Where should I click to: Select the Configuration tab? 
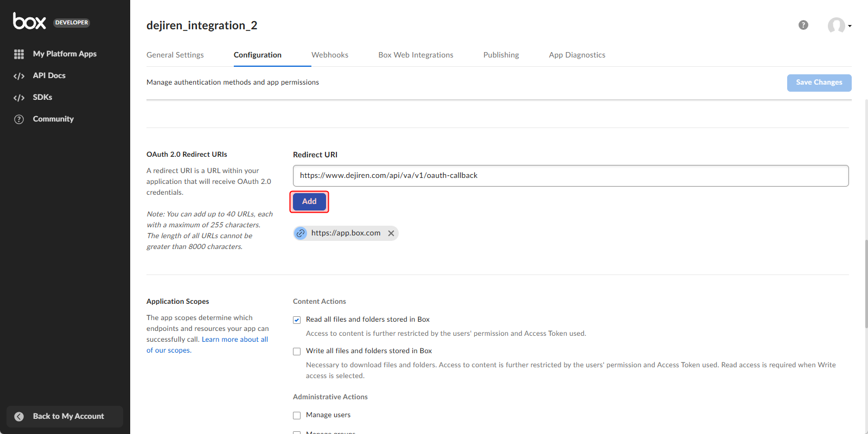[258, 55]
